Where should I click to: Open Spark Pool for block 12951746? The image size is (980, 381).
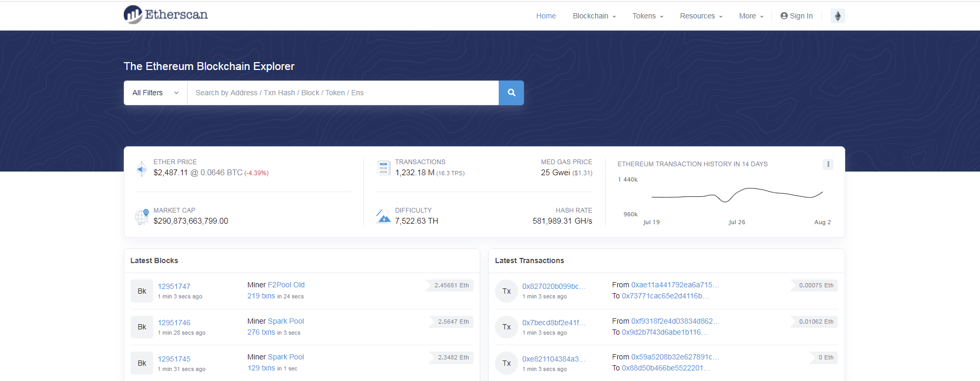286,321
